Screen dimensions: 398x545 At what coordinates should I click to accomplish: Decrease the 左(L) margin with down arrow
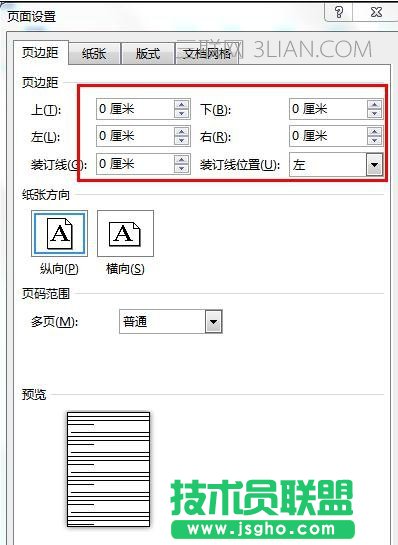pyautogui.click(x=182, y=140)
